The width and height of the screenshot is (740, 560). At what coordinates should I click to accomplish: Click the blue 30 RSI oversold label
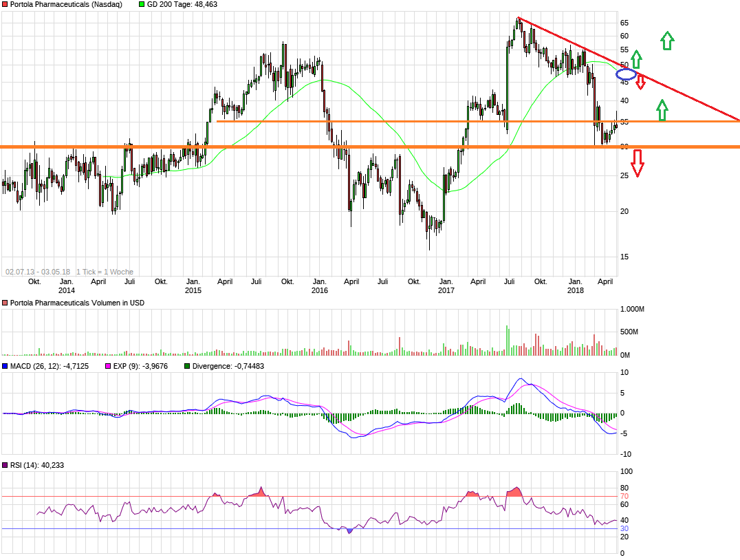(x=624, y=528)
